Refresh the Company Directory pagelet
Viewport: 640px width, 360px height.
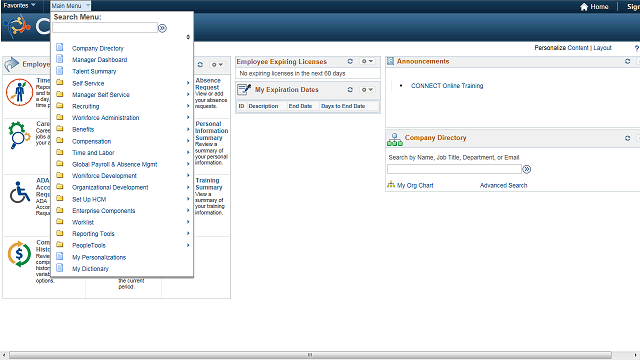[x=627, y=138]
